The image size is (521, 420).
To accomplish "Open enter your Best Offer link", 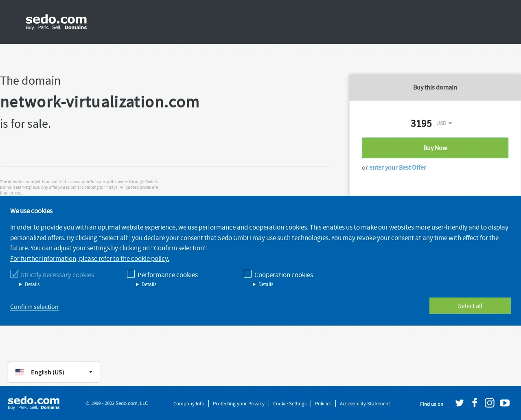I will 398,167.
